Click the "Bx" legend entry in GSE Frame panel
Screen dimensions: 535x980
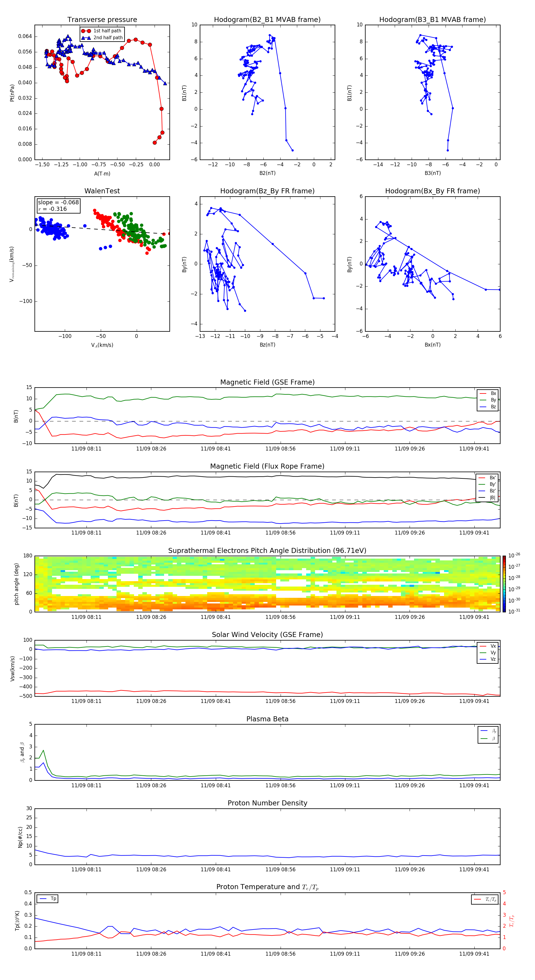point(488,393)
